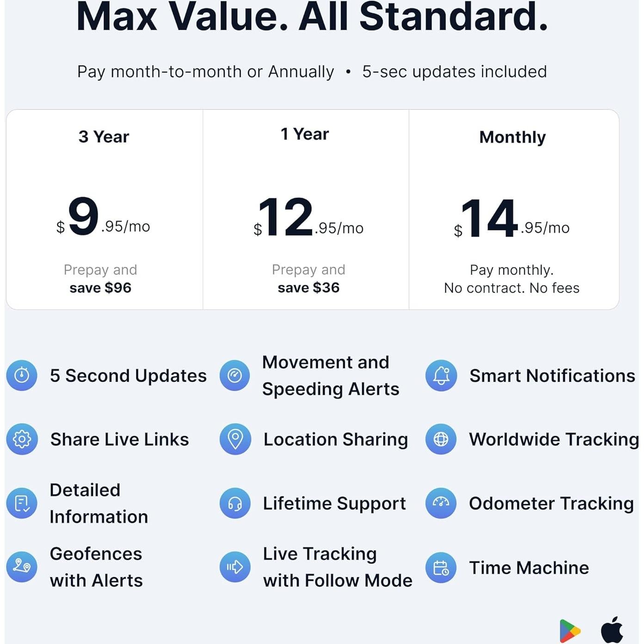
Task: Select the Monthly plan heading
Action: click(x=513, y=137)
